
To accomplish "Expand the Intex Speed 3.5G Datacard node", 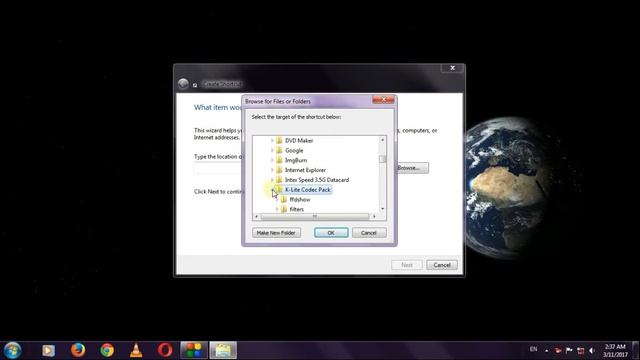I will (x=272, y=180).
